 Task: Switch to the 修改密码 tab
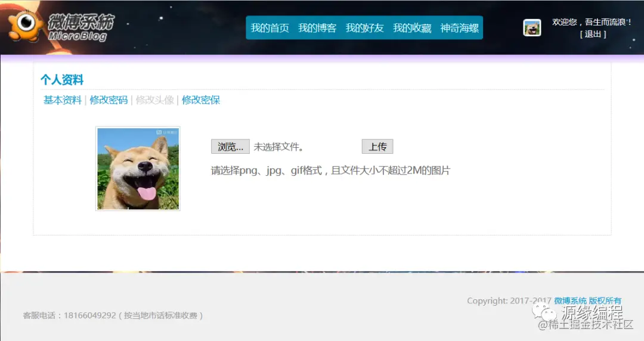point(109,100)
